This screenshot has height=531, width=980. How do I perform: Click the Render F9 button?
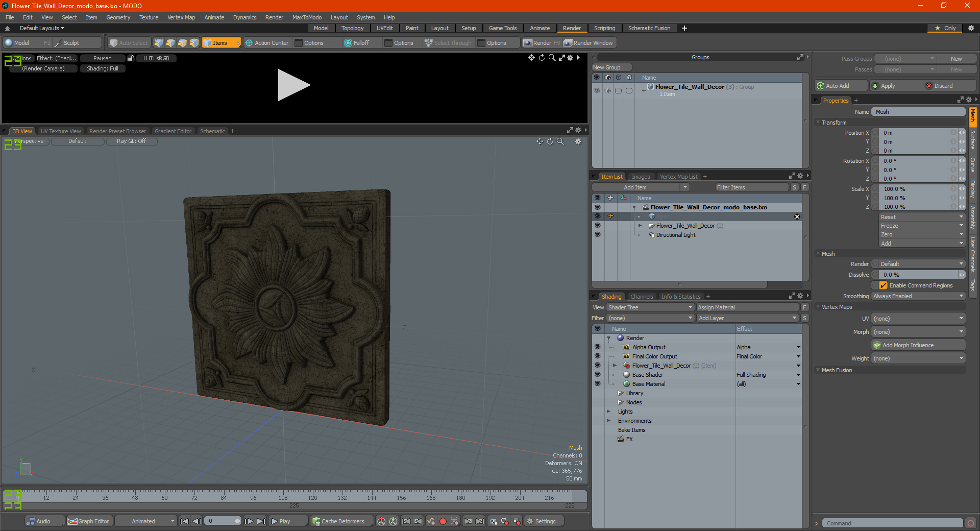tap(542, 43)
